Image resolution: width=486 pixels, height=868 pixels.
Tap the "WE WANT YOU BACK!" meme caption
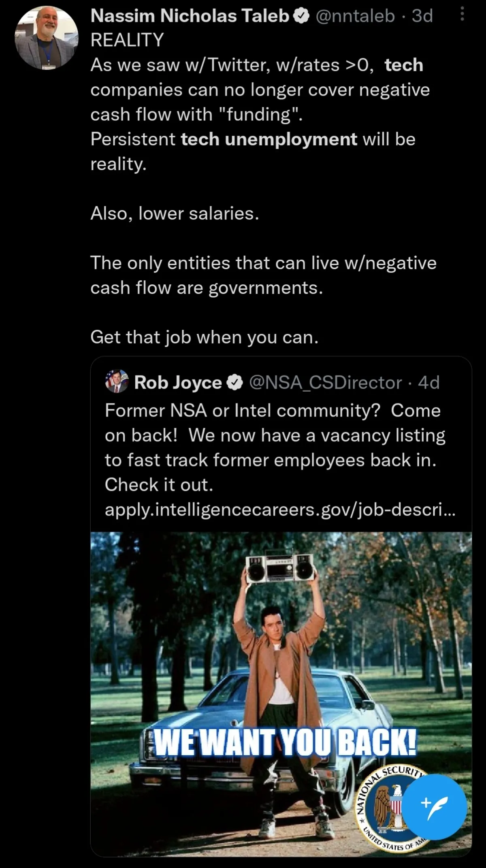(285, 742)
